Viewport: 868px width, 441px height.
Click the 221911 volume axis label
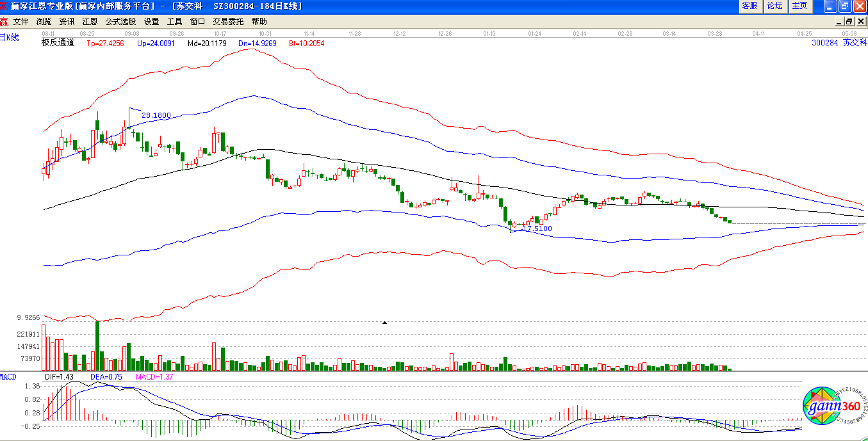(x=29, y=334)
